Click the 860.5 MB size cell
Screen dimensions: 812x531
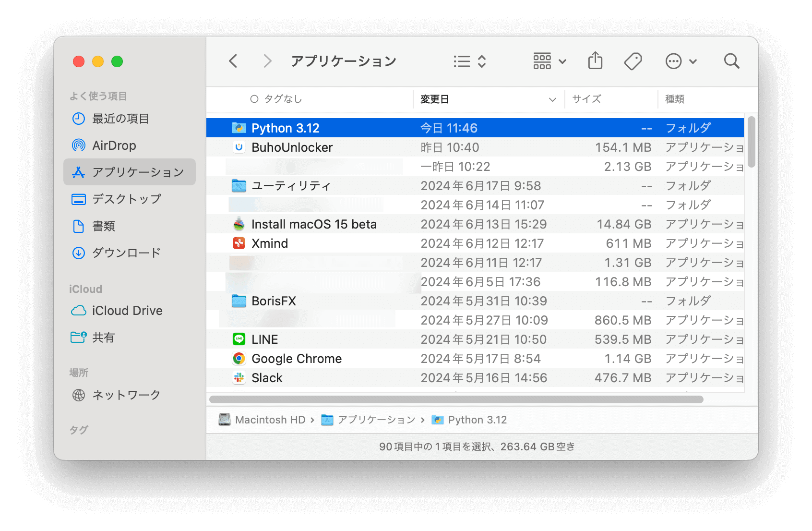click(623, 320)
